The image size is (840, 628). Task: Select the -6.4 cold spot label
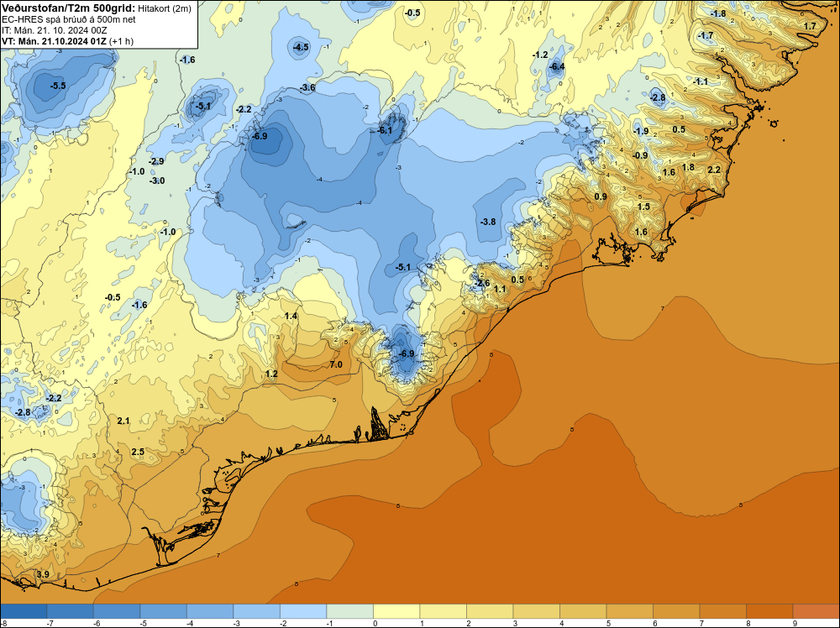pos(557,67)
